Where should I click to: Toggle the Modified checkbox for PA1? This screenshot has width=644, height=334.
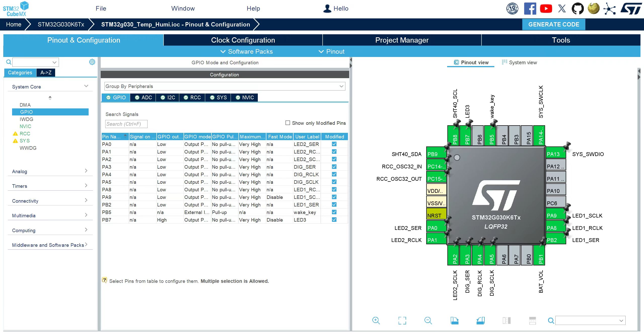click(x=334, y=151)
